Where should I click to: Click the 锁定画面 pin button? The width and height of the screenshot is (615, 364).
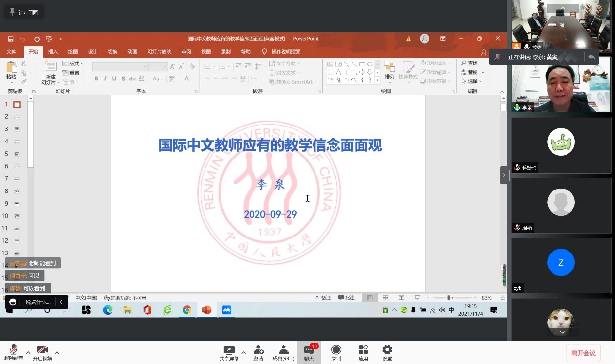pyautogui.click(x=24, y=12)
